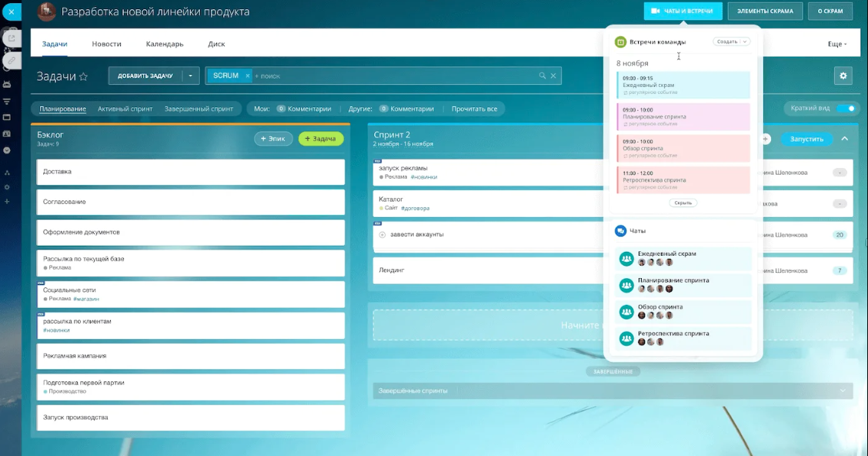This screenshot has width=868, height=456.
Task: Open the Обзор спринта chat
Action: coord(683,311)
